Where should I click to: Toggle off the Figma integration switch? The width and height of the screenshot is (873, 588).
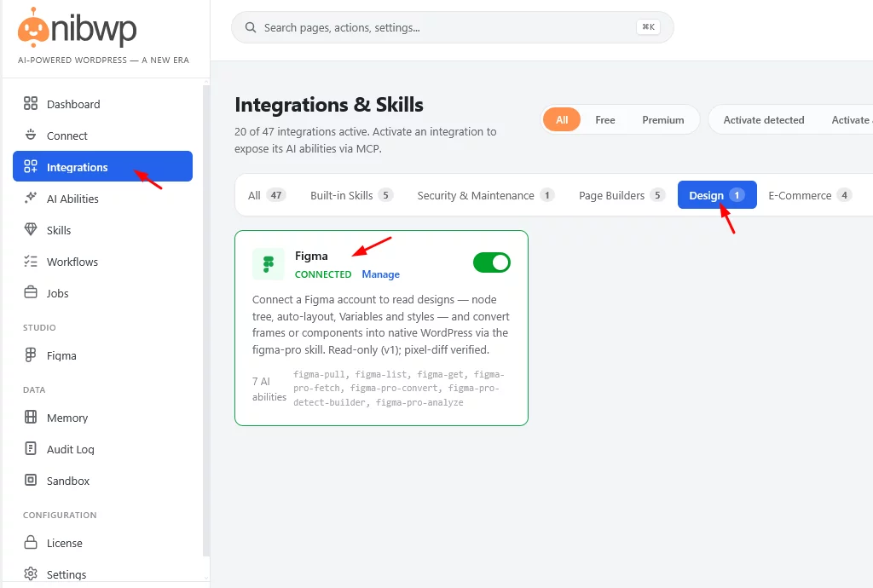(492, 262)
